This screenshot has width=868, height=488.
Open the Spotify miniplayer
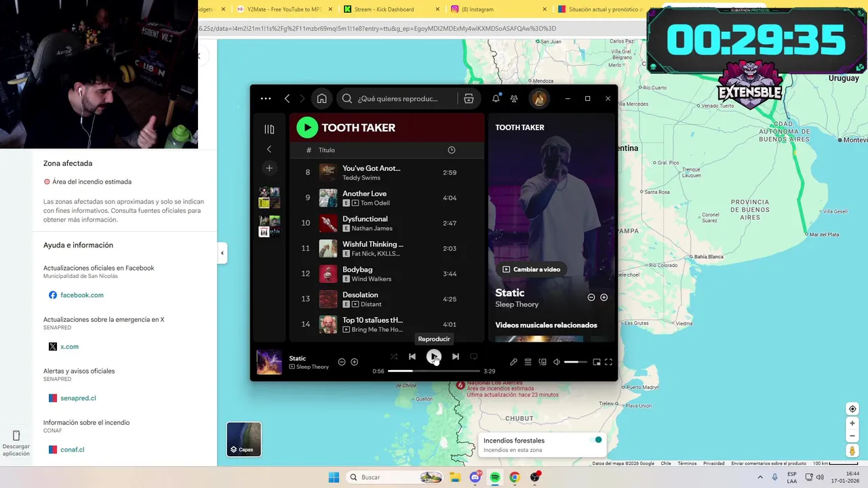597,362
